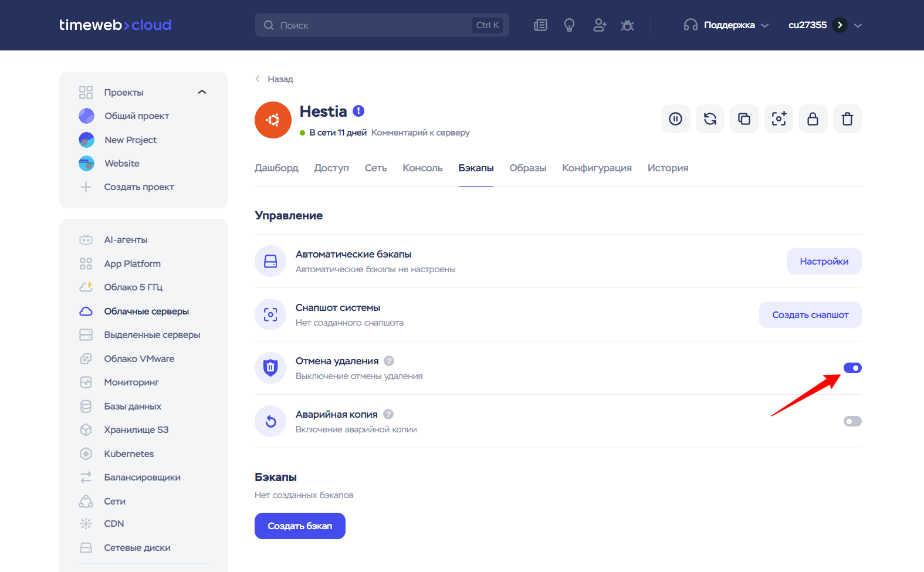924x572 pixels.
Task: Open the Website project
Action: (x=122, y=163)
